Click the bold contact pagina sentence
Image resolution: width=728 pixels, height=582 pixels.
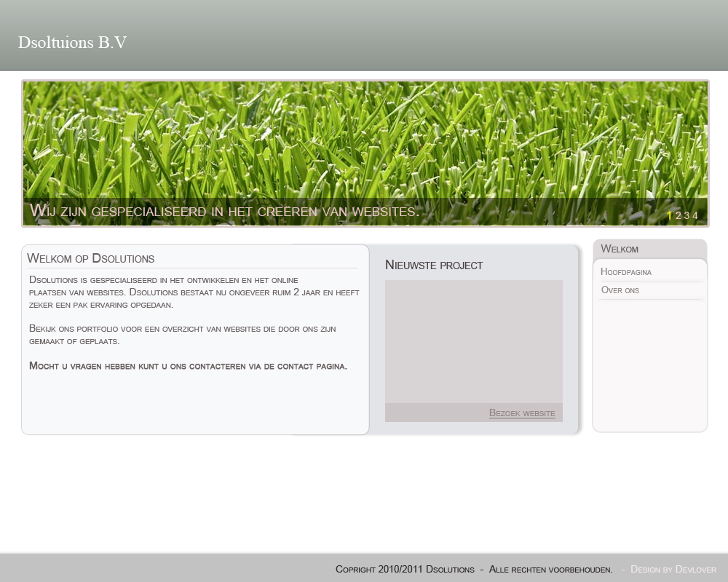pos(188,366)
